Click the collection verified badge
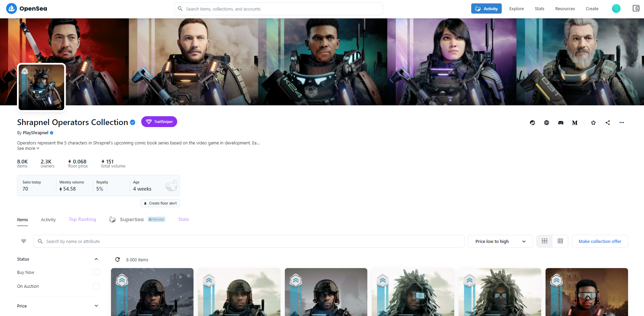644x316 pixels. 133,122
